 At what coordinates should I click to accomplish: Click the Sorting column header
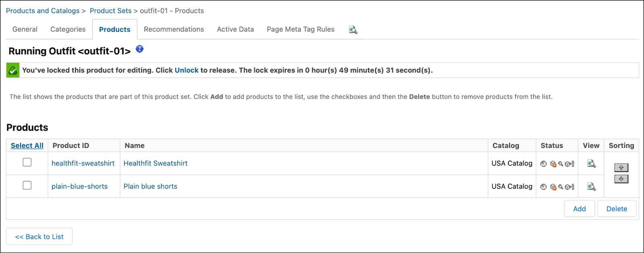[x=621, y=145]
